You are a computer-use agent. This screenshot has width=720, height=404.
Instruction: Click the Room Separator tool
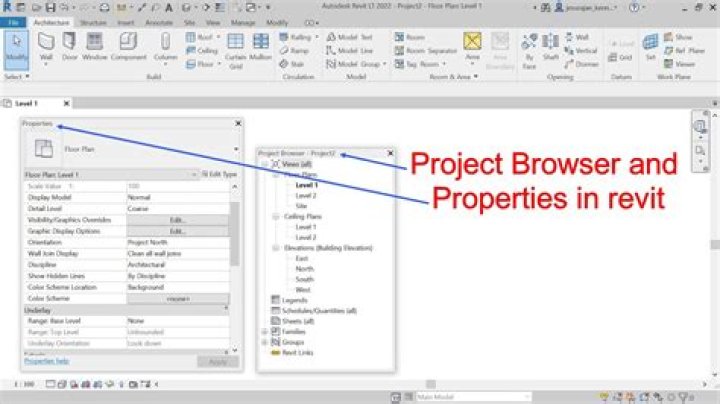pyautogui.click(x=426, y=50)
